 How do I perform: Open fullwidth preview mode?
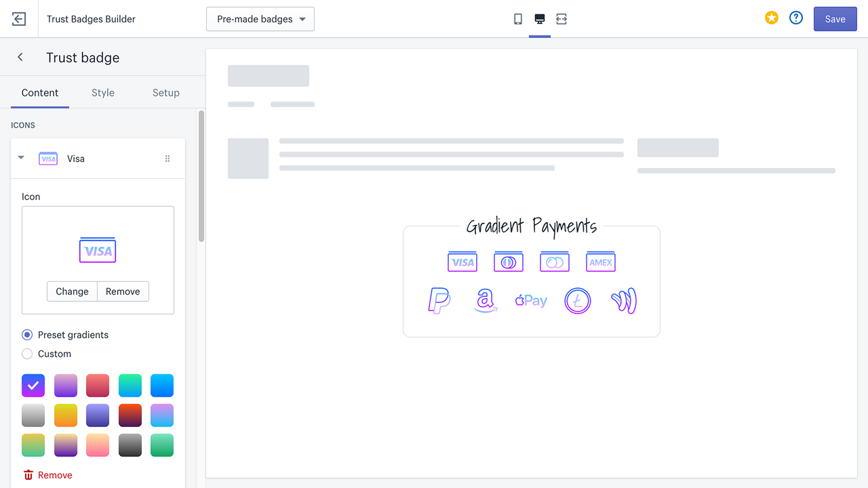[x=561, y=19]
